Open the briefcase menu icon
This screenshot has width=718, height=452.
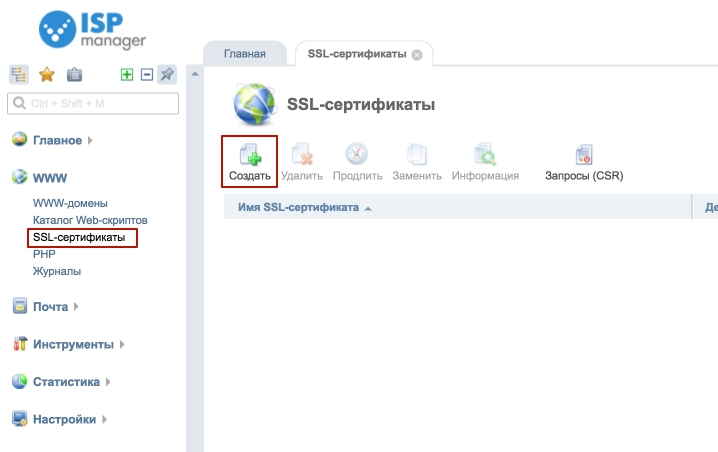coord(74,74)
